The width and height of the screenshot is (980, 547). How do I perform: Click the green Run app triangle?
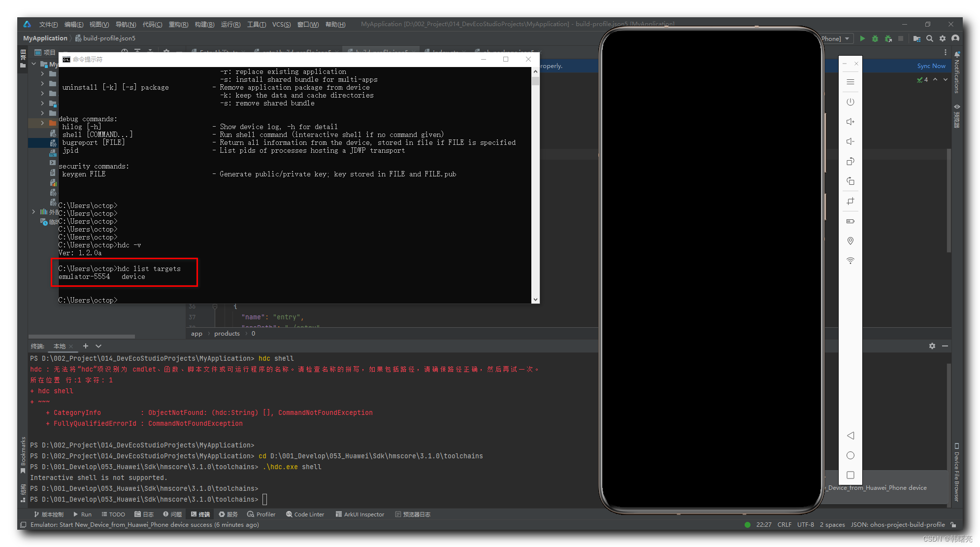862,38
